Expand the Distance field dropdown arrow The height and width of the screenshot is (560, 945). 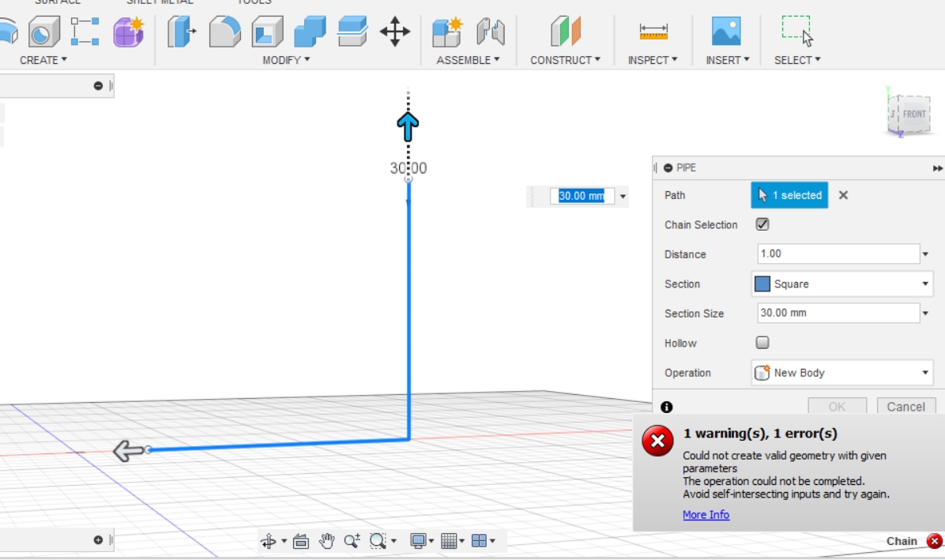(926, 254)
